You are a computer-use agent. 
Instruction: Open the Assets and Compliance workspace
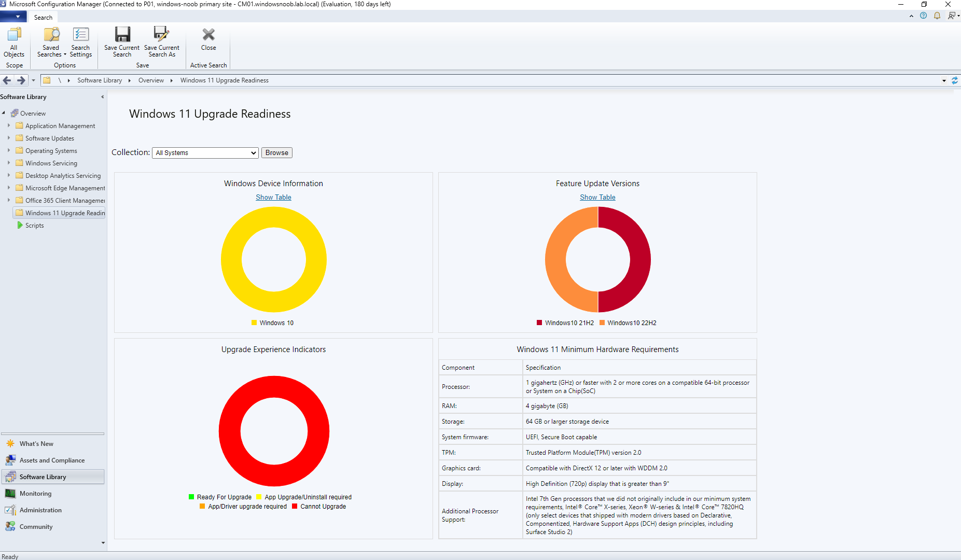point(52,460)
